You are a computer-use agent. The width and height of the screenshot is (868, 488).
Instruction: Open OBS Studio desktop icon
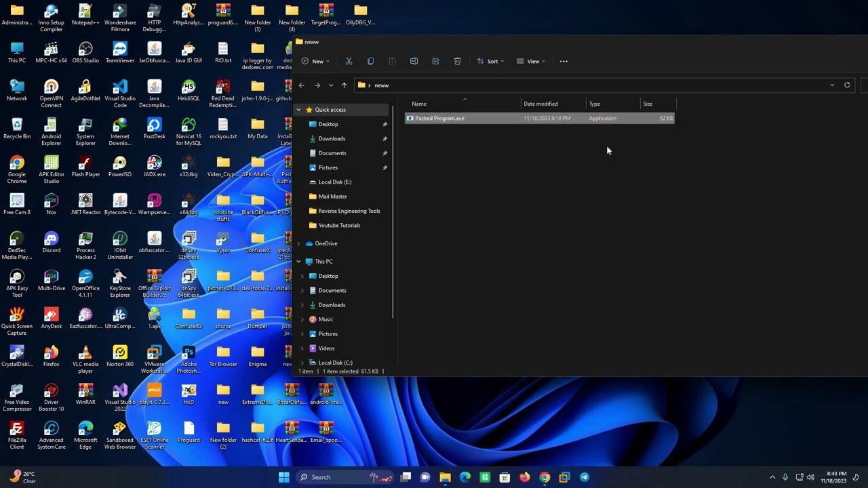point(85,53)
